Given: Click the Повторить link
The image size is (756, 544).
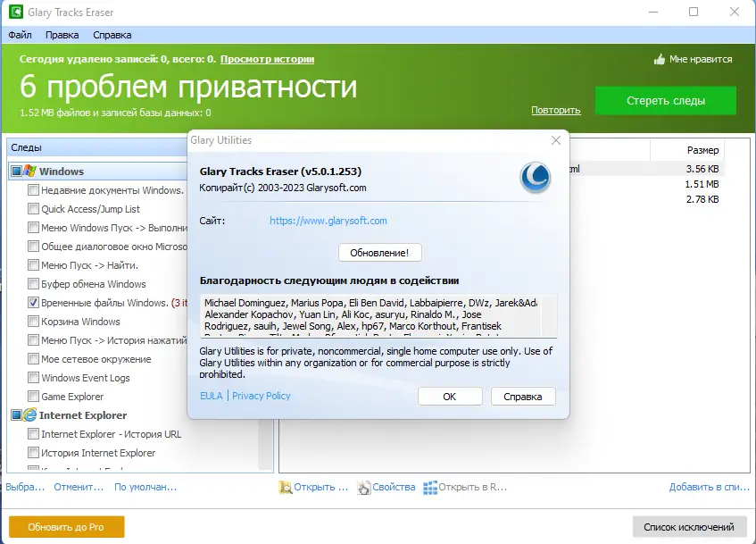Looking at the screenshot, I should point(556,110).
